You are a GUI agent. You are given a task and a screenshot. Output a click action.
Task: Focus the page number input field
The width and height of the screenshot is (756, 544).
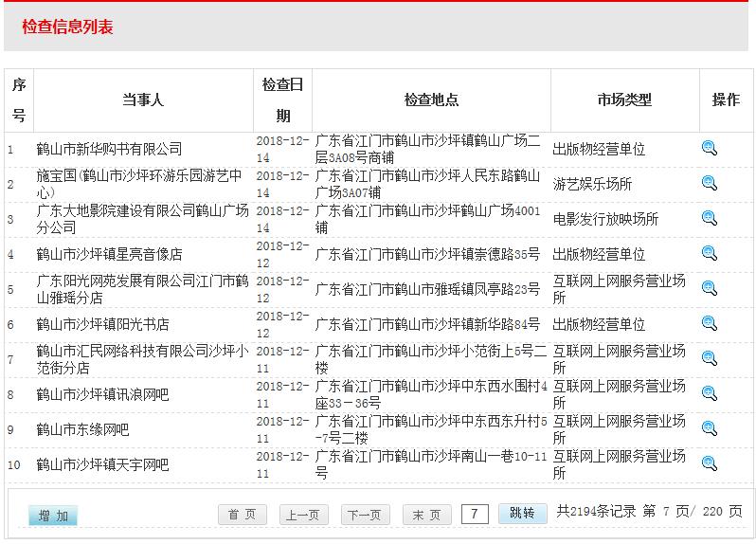point(475,514)
